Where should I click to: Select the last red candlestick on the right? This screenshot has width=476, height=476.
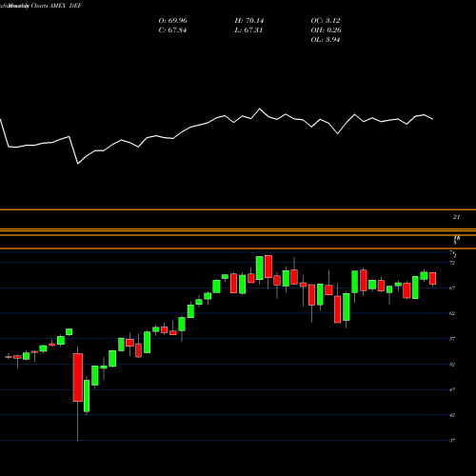(x=433, y=279)
